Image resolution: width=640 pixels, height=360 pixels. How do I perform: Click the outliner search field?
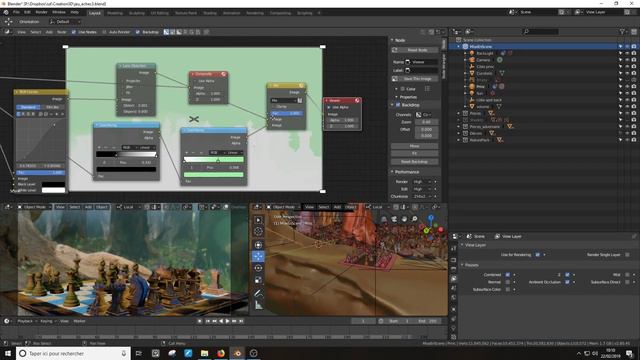(x=541, y=31)
